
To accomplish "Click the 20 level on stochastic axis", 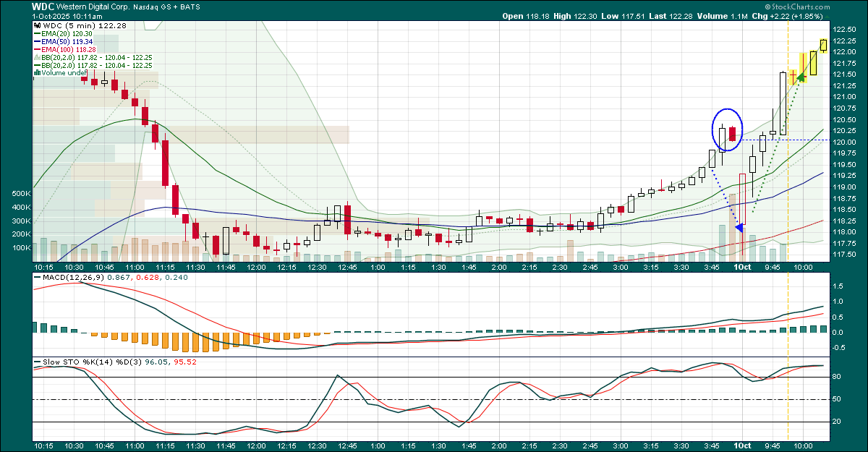I will 837,422.
